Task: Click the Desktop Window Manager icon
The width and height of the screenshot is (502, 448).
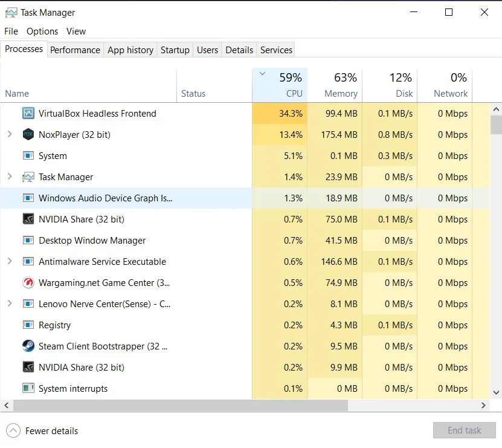Action: pyautogui.click(x=28, y=241)
